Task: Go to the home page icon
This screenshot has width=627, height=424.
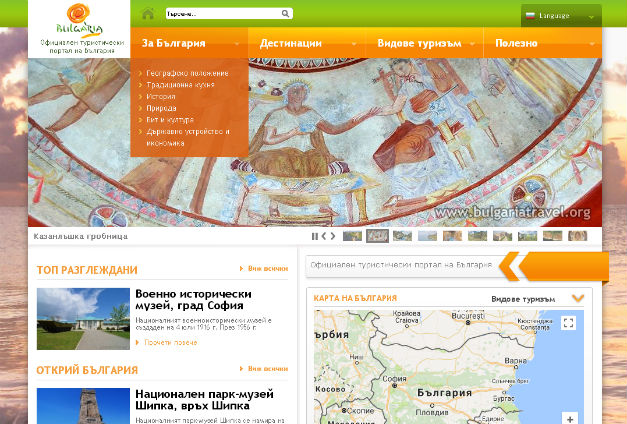Action: point(148,14)
